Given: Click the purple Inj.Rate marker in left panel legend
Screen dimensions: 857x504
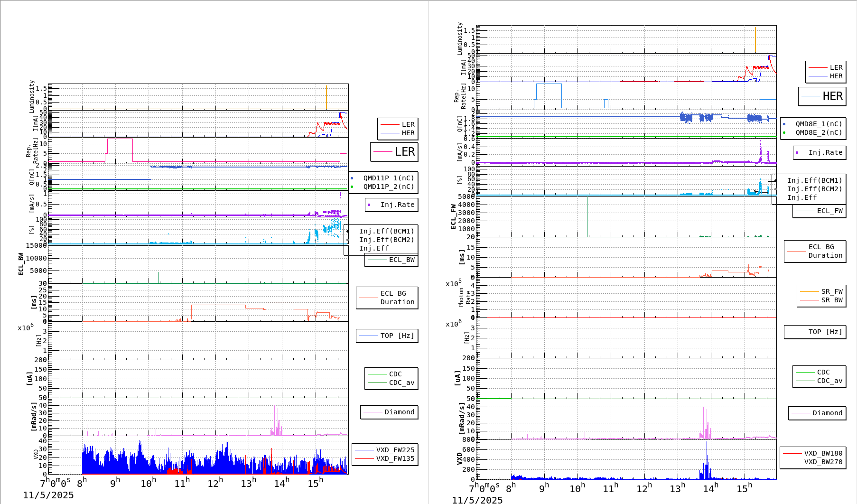Looking at the screenshot, I should click(369, 205).
